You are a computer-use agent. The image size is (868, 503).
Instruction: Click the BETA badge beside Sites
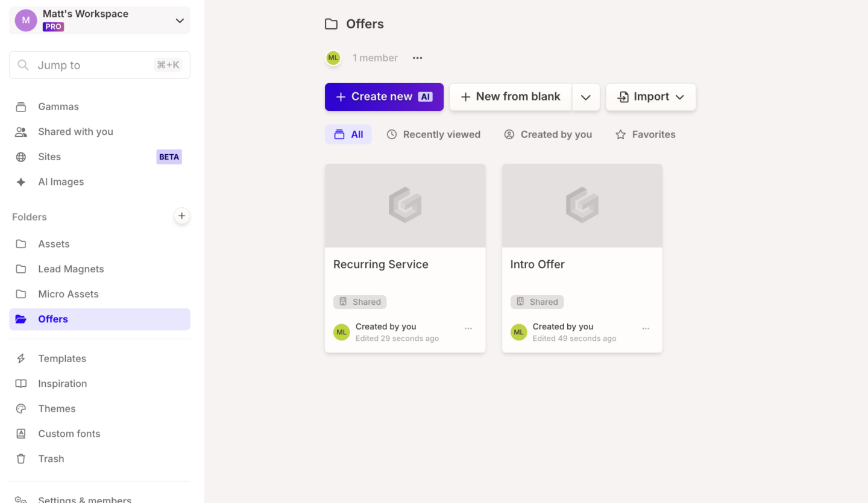pos(169,157)
